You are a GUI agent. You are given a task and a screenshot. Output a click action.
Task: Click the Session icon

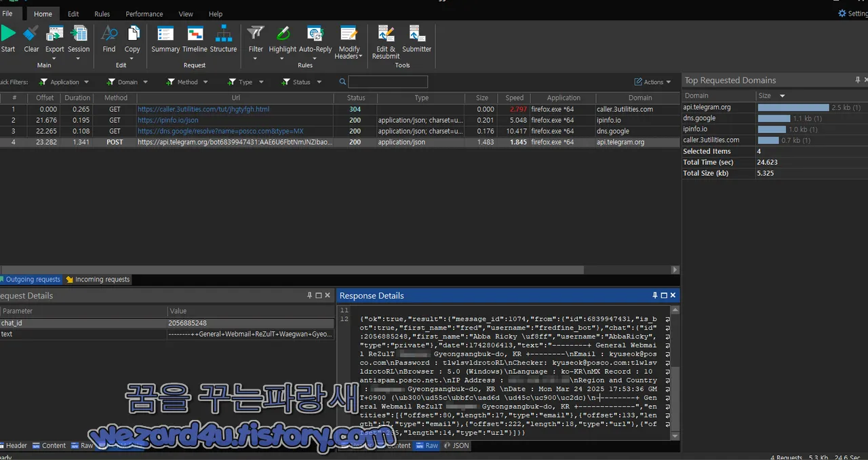(79, 33)
